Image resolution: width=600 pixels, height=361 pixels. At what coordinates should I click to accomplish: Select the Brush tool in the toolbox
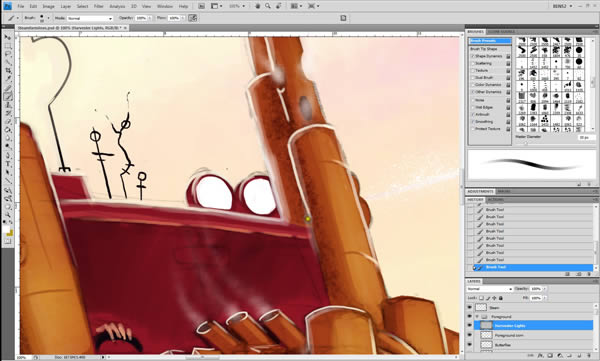(8, 96)
